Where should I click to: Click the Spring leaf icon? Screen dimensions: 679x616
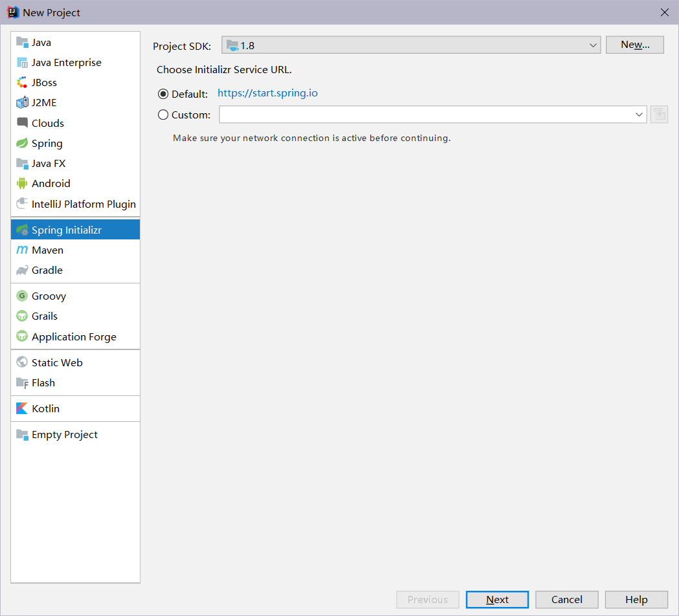[22, 143]
